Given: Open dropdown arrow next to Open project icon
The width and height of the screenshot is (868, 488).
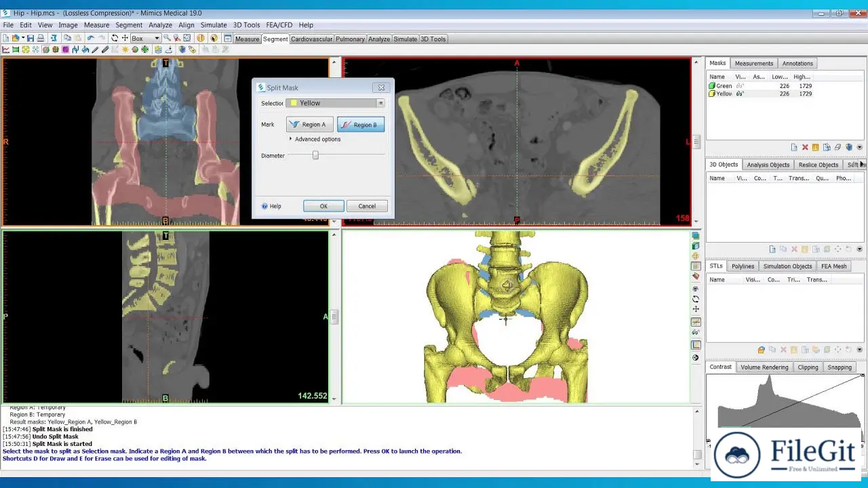Looking at the screenshot, I should [x=23, y=39].
